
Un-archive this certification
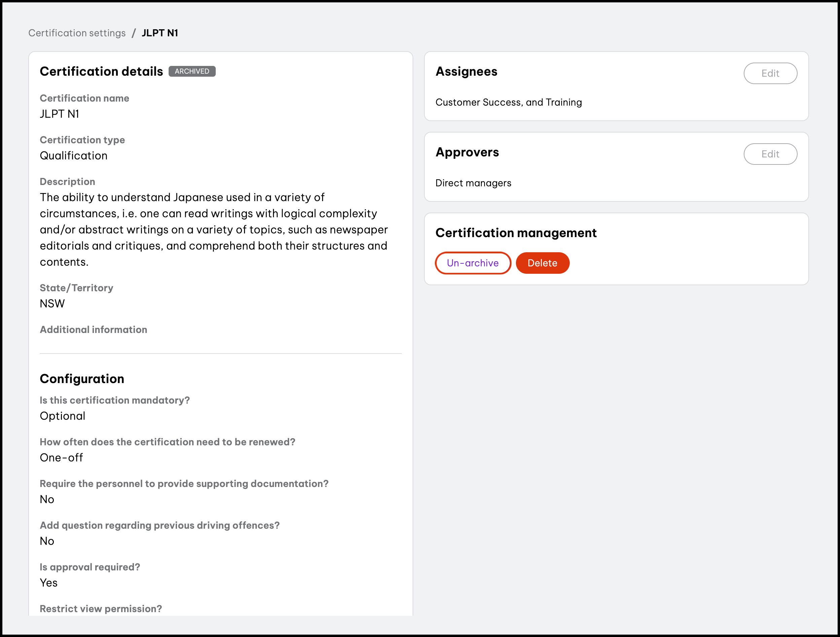click(x=473, y=263)
